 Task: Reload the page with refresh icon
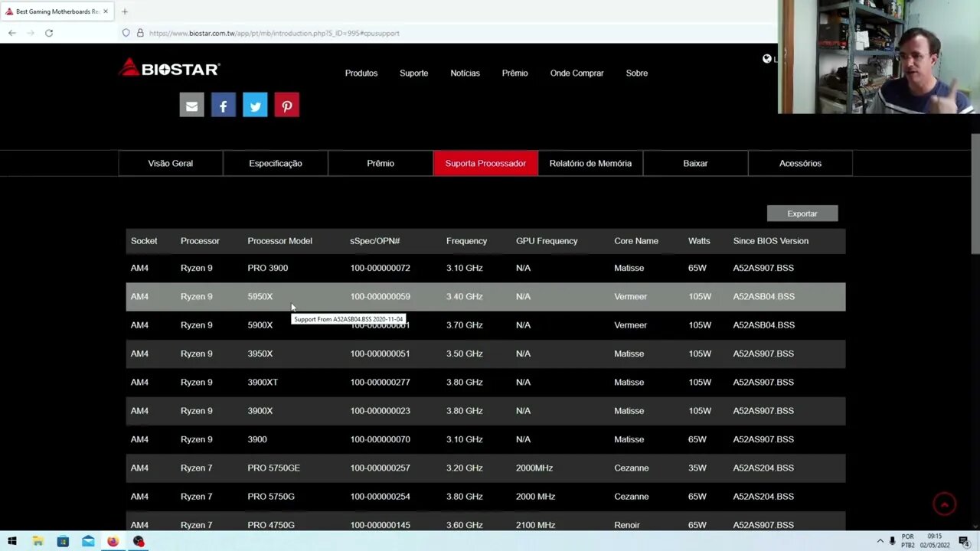[49, 33]
